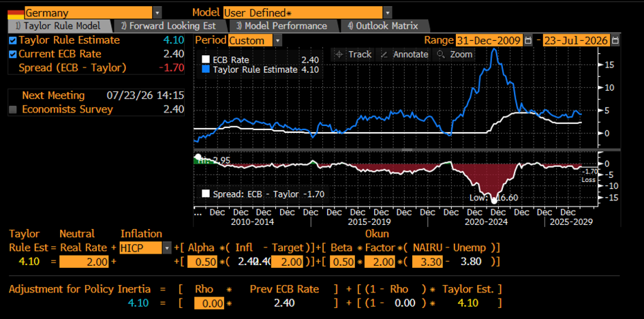Screen dimensions: 644x319
Task: Select the Annotate pencil tool
Action: 403,55
